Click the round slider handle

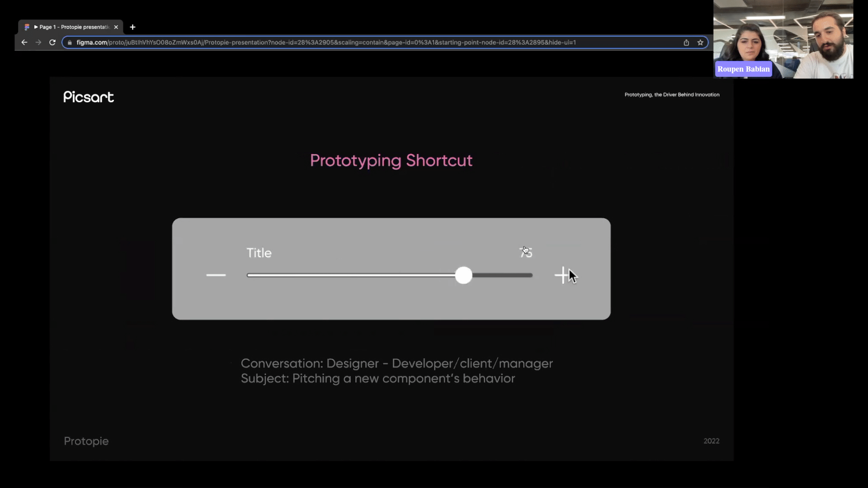[x=463, y=275]
